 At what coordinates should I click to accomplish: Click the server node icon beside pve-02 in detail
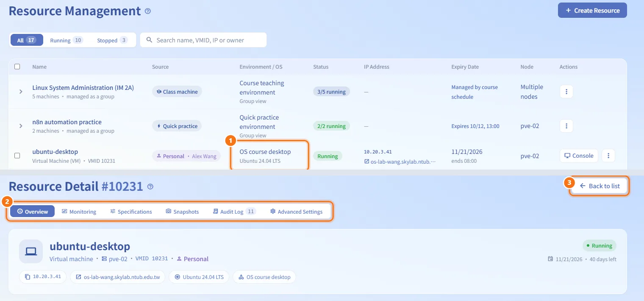coord(104,259)
